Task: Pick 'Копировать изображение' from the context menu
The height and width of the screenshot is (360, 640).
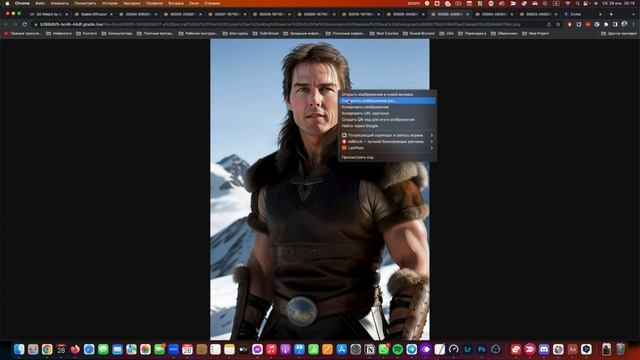Action: (387, 107)
